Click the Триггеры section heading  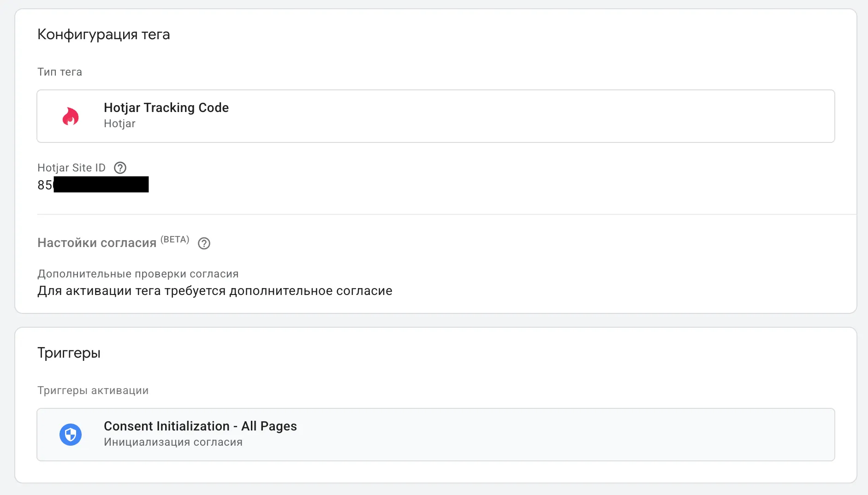coord(69,353)
